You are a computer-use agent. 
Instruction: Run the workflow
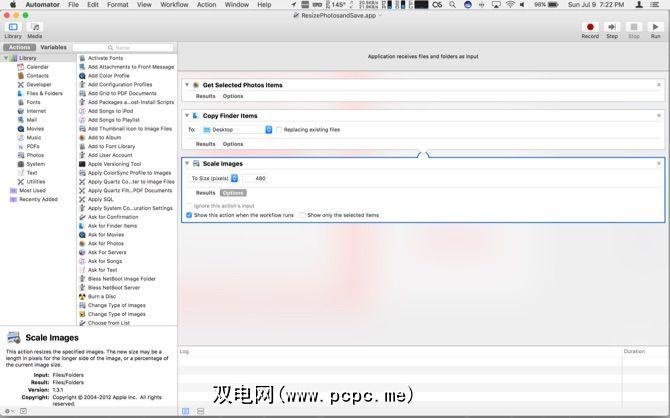point(655,27)
